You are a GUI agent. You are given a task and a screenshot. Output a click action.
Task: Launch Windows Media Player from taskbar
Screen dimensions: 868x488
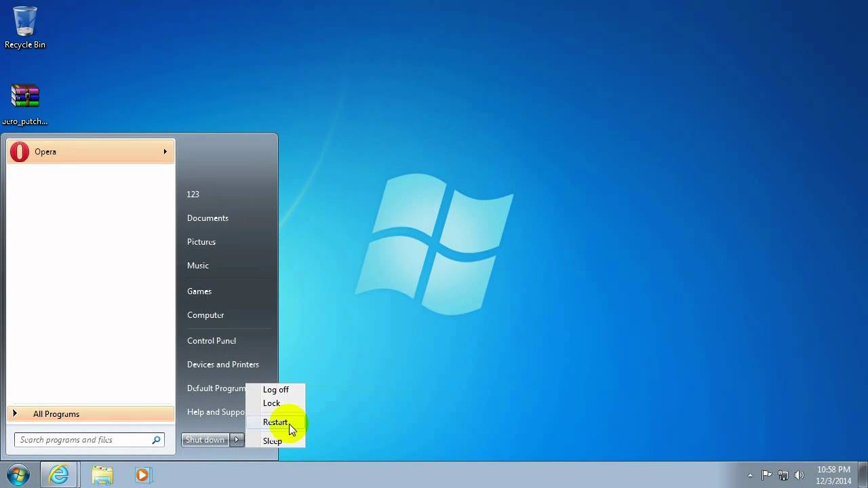[x=142, y=475]
